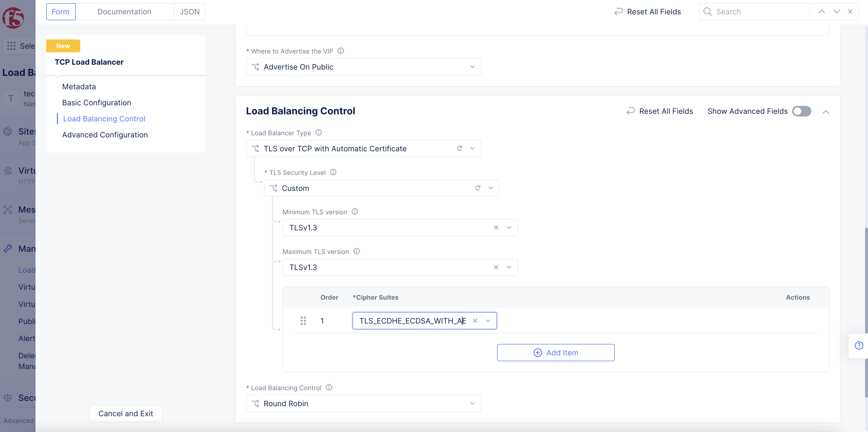This screenshot has height=432, width=868.
Task: Open the info tooltip beside Load Balancer Type
Action: (x=318, y=132)
